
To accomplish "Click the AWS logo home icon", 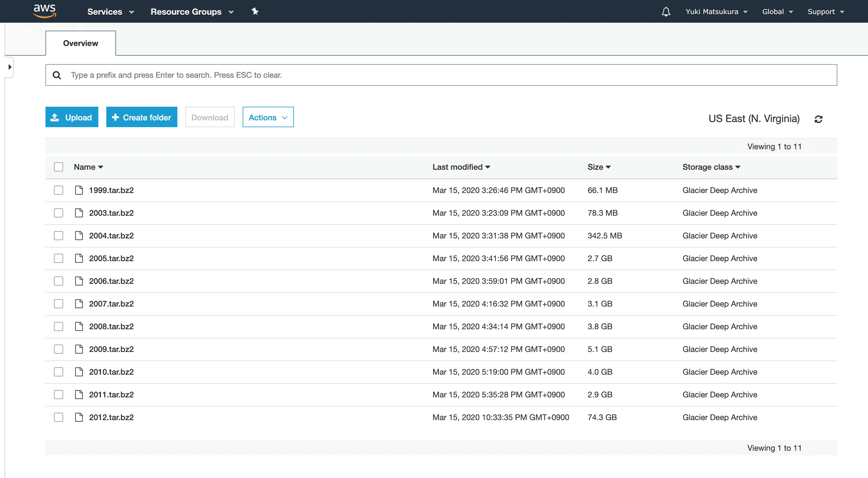I will [44, 11].
